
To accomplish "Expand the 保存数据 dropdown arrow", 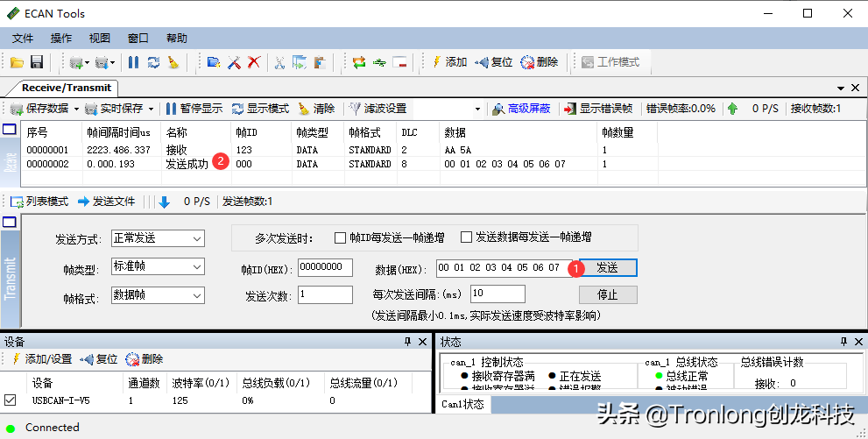I will [76, 109].
